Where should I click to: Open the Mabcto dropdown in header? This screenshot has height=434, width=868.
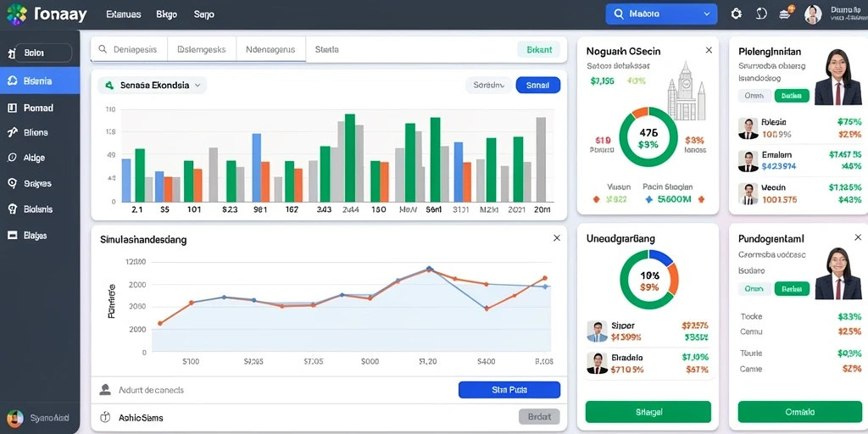click(x=661, y=14)
